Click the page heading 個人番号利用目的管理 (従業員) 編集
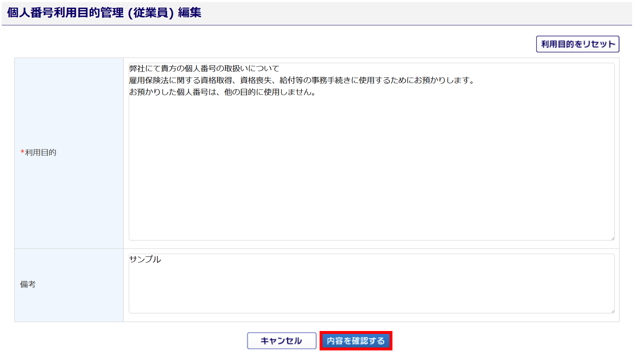Image resolution: width=633 pixels, height=364 pixels. click(x=104, y=13)
